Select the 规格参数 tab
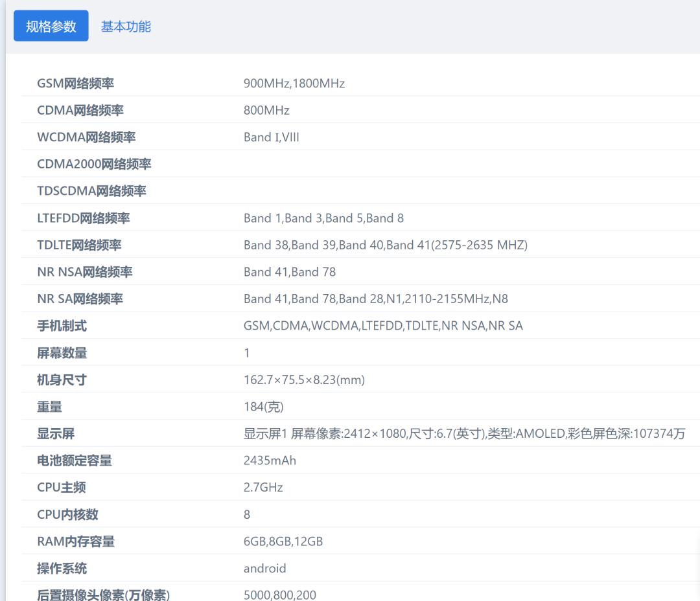This screenshot has height=601, width=700. point(51,25)
